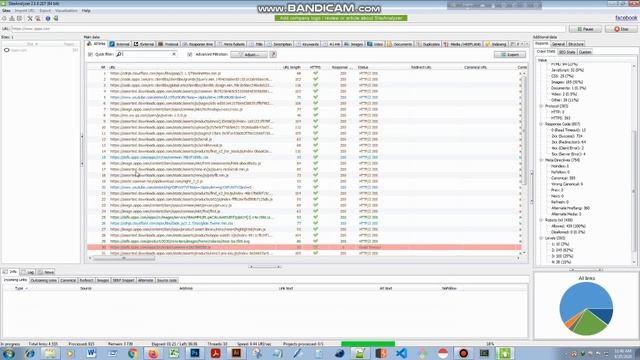Open File Explorer folder from taskbar
The image size is (640, 360).
click(50, 353)
